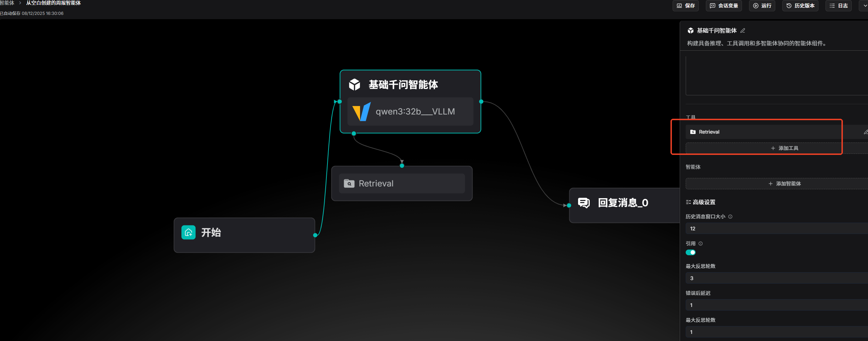Click the 添加工具 add tool button

(x=784, y=148)
